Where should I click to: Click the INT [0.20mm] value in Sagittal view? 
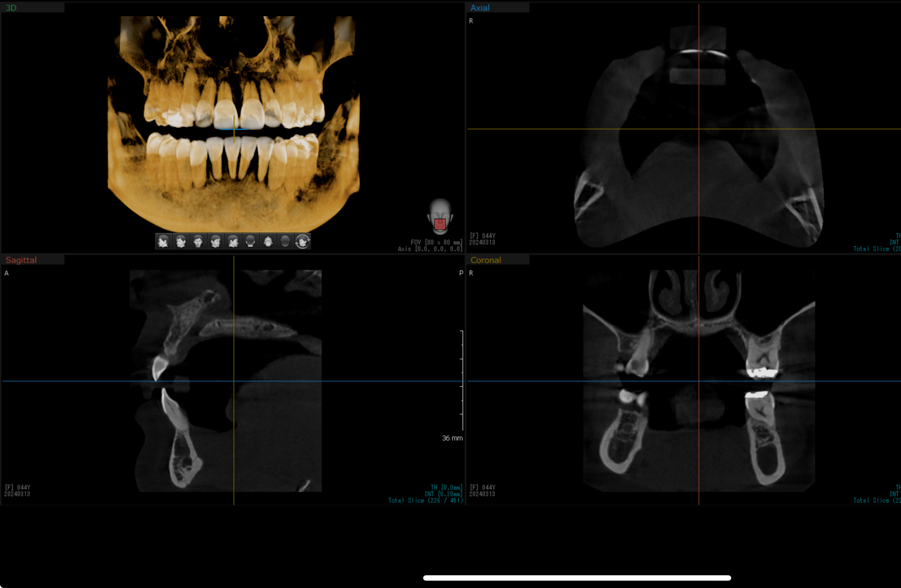coord(444,494)
